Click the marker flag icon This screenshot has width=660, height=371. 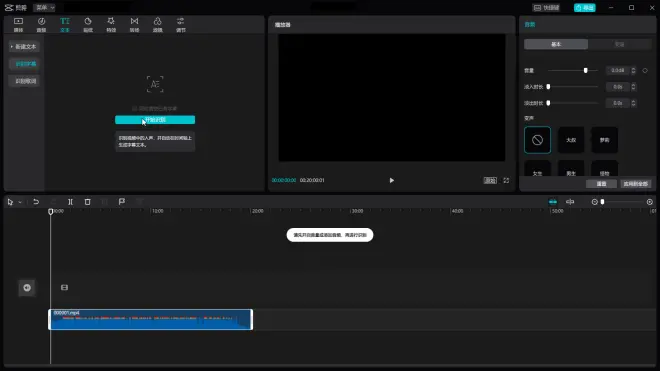click(122, 202)
